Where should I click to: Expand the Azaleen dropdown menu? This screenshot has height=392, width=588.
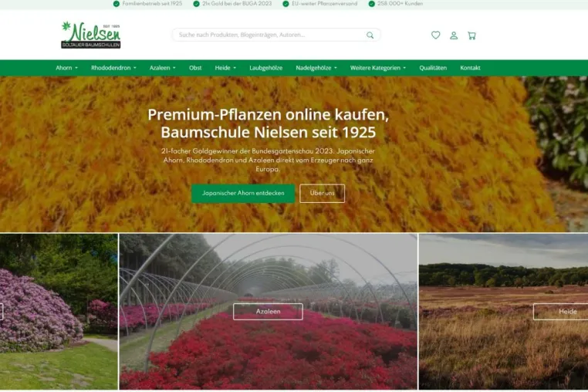(x=162, y=68)
